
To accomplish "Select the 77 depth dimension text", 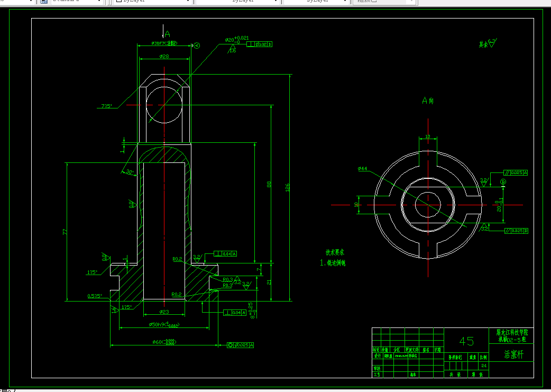I will (65, 232).
